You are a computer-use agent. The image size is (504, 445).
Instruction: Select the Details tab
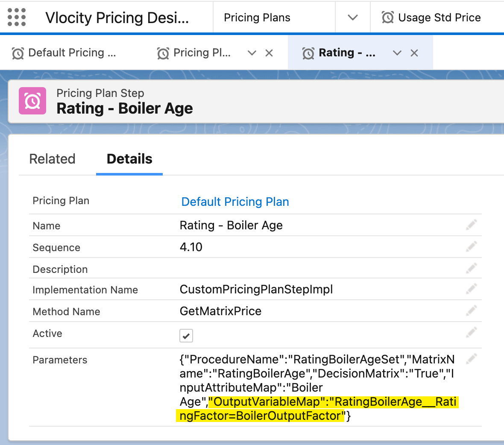tap(129, 159)
